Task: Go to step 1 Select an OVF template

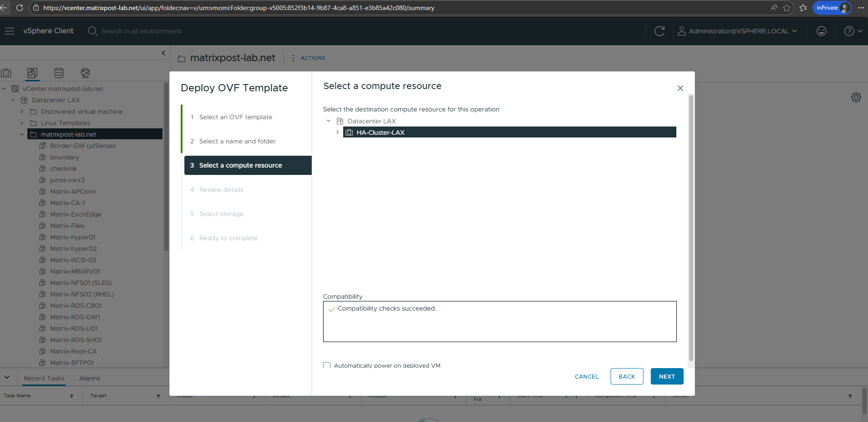Action: point(236,117)
